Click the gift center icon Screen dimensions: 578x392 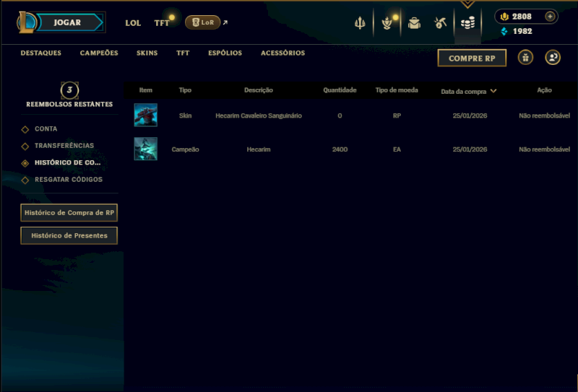click(x=525, y=58)
